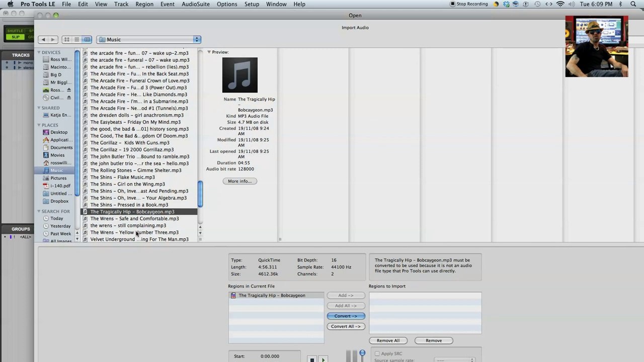Stop audio preview playback
Image resolution: width=644 pixels, height=362 pixels.
(312, 359)
